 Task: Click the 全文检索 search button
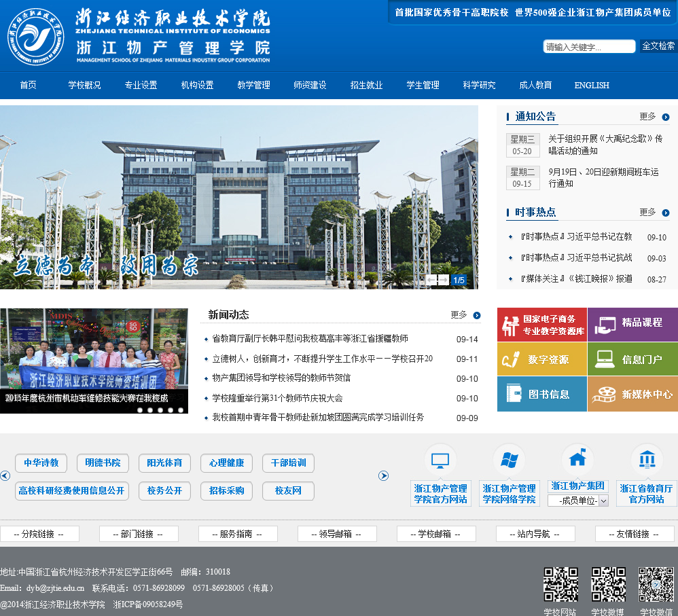[x=658, y=46]
